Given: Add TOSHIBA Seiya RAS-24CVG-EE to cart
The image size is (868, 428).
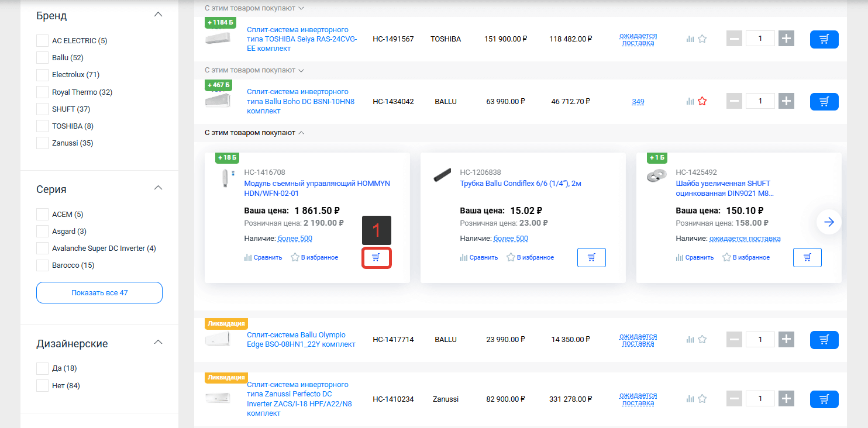Looking at the screenshot, I should 824,39.
